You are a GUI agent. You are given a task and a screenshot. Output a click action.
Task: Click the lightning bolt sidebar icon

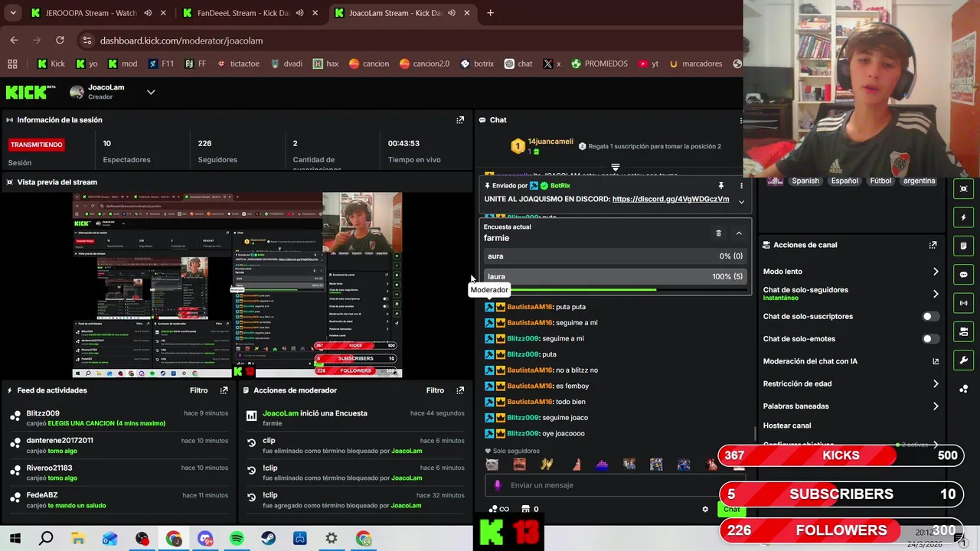(x=963, y=217)
